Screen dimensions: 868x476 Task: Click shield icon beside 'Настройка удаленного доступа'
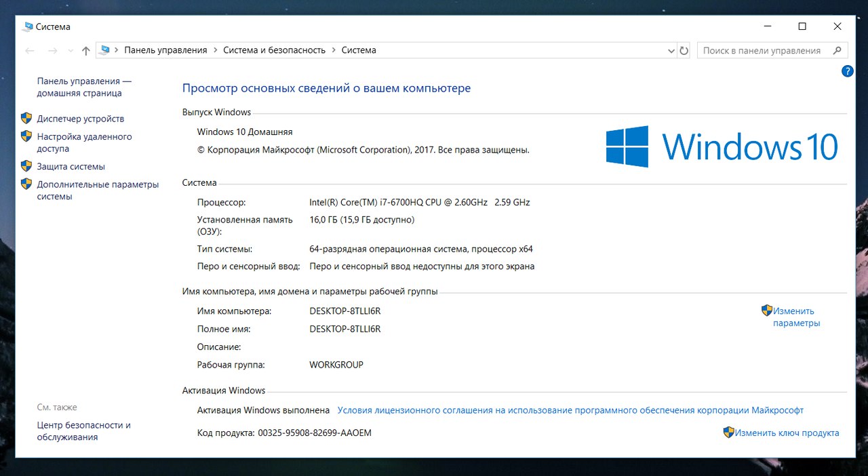coord(26,136)
